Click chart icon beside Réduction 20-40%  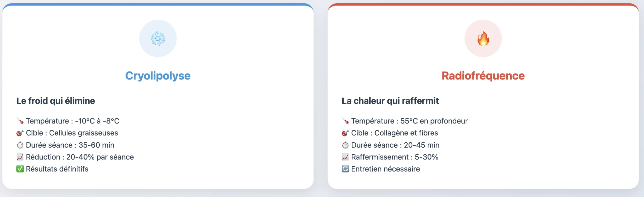pos(20,157)
